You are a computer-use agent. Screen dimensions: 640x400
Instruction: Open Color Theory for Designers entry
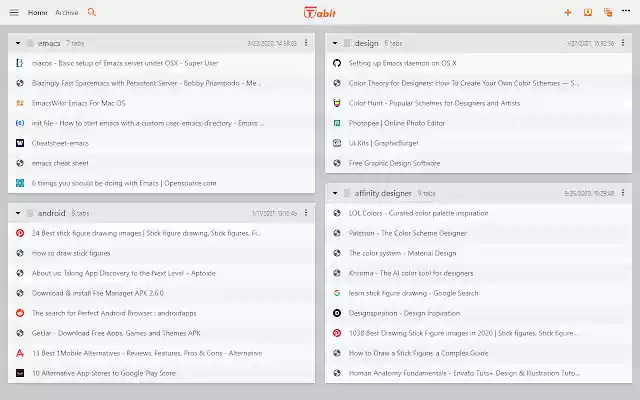tap(464, 83)
